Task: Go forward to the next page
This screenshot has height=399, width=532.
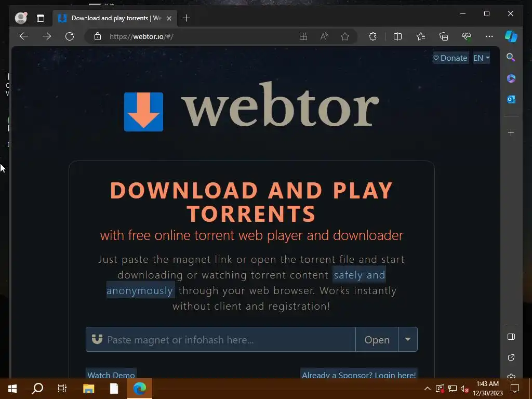Action: pyautogui.click(x=46, y=36)
